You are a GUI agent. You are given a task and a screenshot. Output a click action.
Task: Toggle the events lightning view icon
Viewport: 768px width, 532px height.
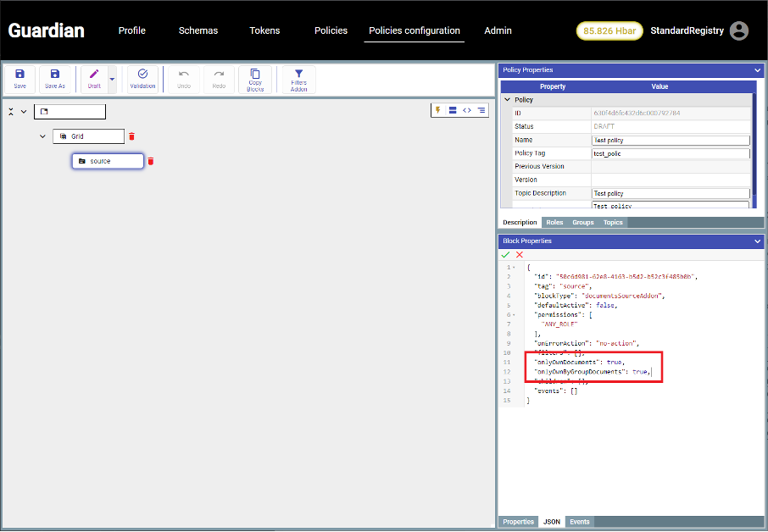tap(438, 110)
